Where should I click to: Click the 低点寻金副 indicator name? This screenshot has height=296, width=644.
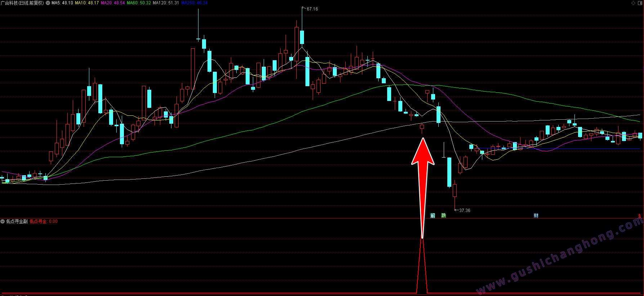[17, 221]
